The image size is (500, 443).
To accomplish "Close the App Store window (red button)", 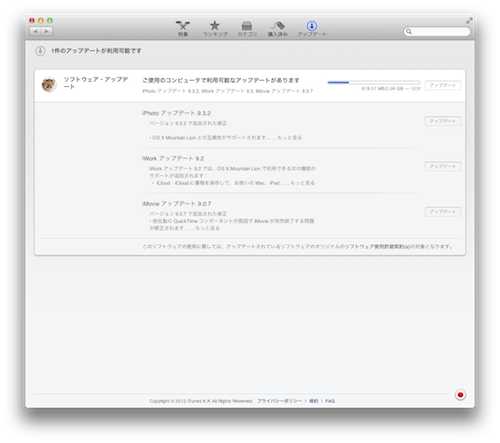I will pos(32,21).
